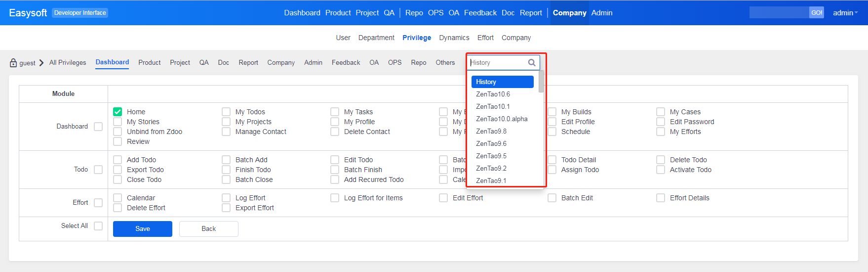Select ZenTao10.6 from version dropdown
The width and height of the screenshot is (868, 272).
coord(493,94)
